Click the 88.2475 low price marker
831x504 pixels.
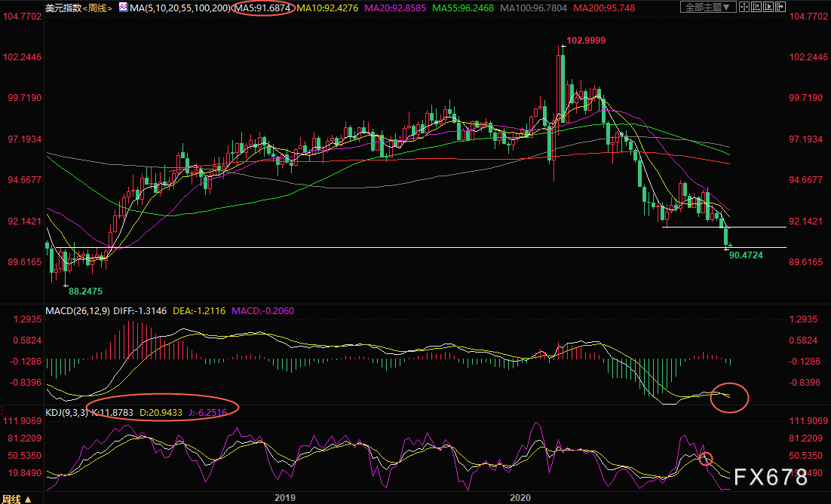tap(85, 290)
